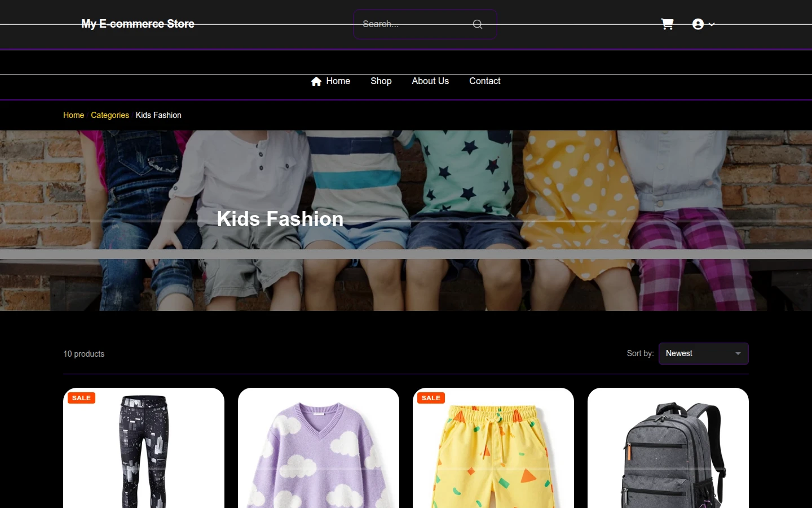Image resolution: width=812 pixels, height=508 pixels.
Task: Go to the Shop menu item
Action: (381, 81)
